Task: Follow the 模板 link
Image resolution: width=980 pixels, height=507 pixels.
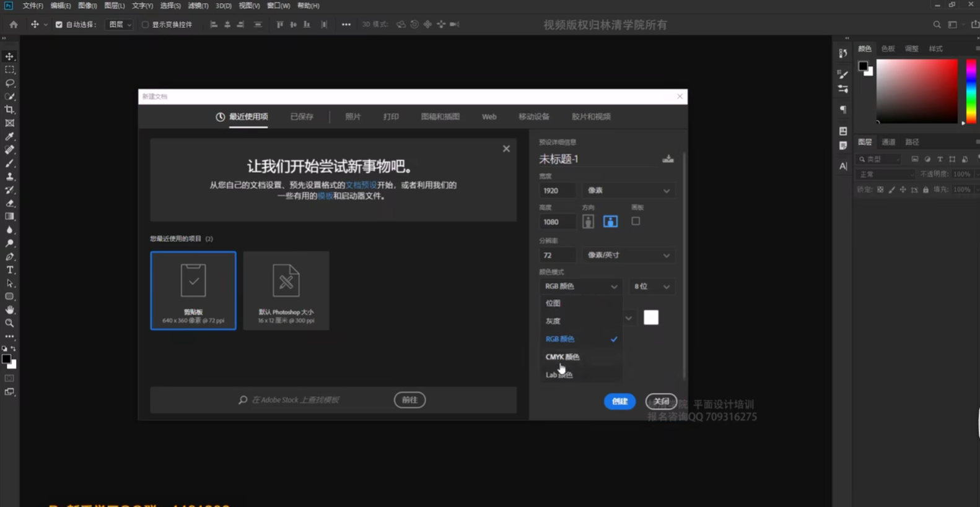Action: (325, 196)
